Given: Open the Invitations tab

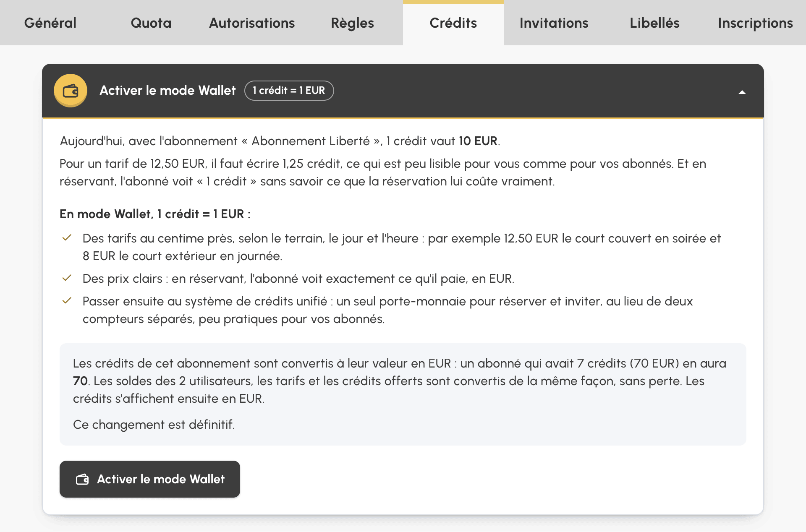Looking at the screenshot, I should pyautogui.click(x=554, y=23).
